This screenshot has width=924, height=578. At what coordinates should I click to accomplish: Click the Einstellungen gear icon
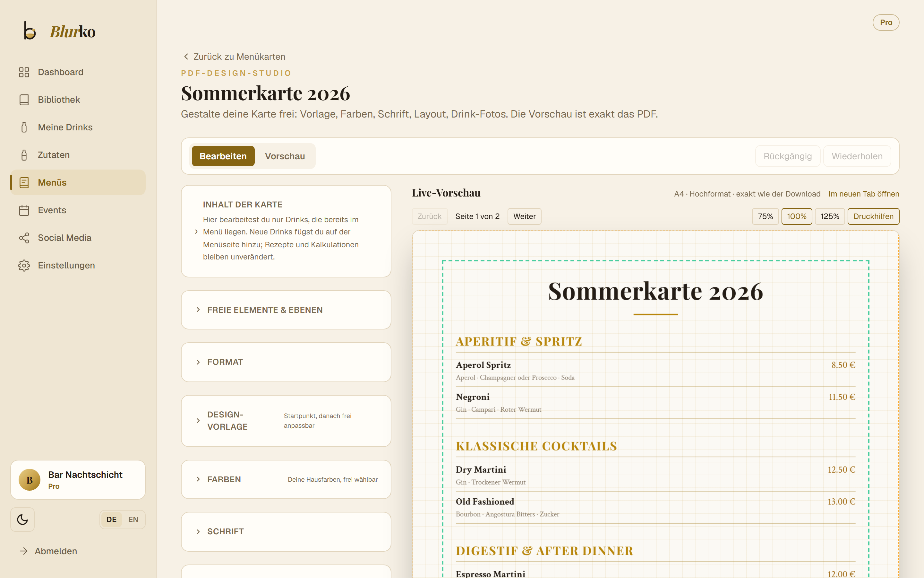(24, 265)
